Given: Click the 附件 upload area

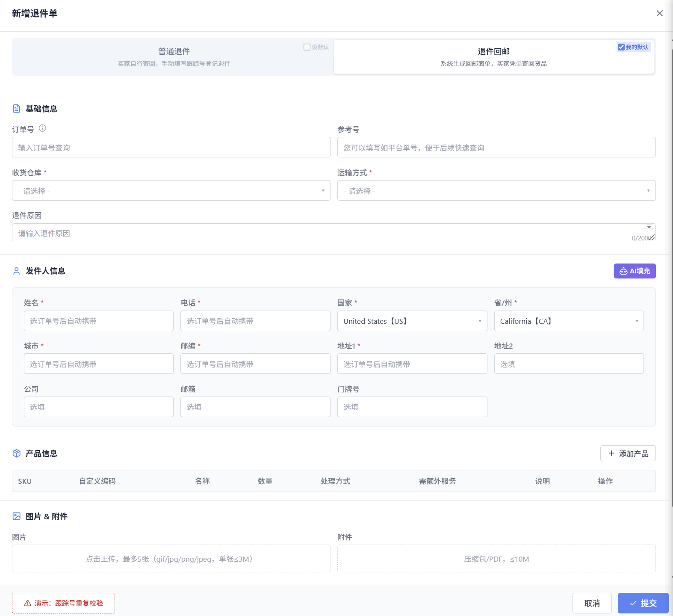Looking at the screenshot, I should [x=496, y=558].
